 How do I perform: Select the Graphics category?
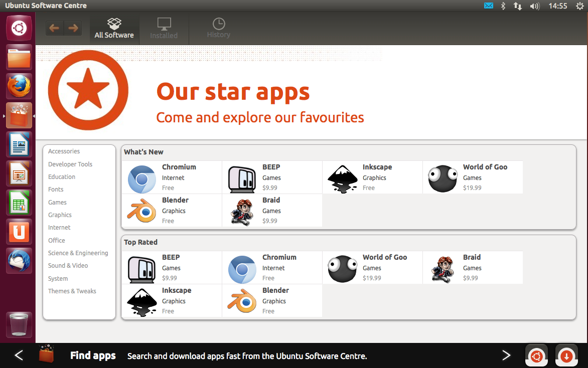click(x=60, y=215)
